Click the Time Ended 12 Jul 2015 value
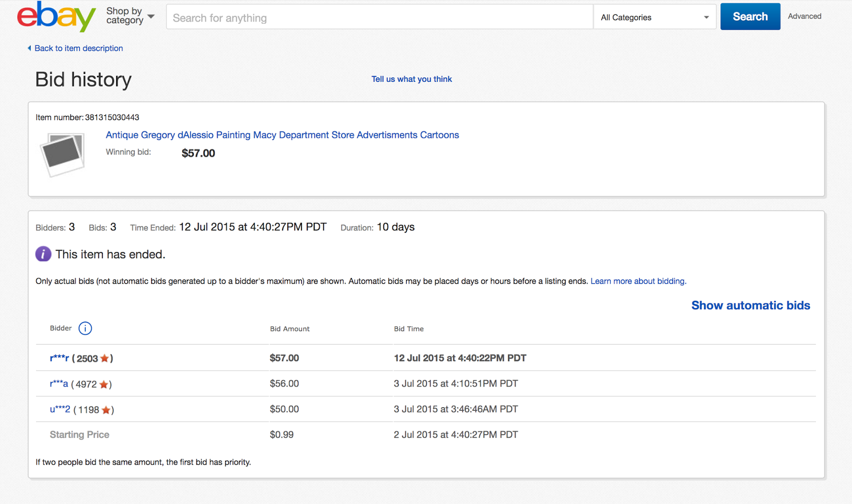The width and height of the screenshot is (852, 504). [253, 227]
